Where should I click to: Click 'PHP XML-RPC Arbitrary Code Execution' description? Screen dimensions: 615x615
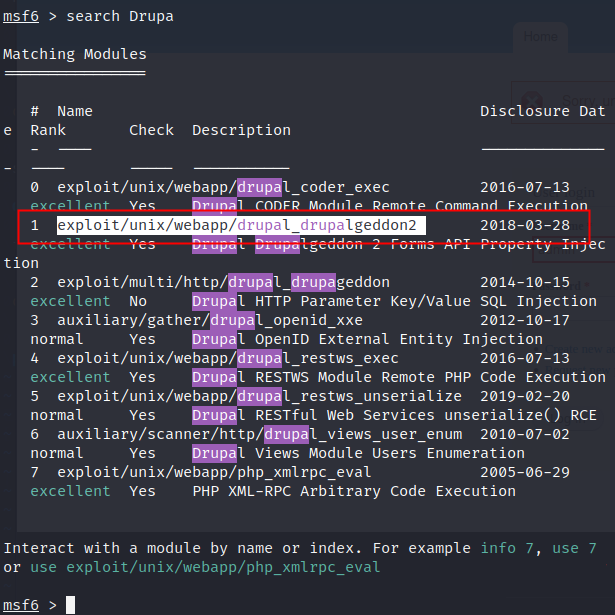pos(354,491)
